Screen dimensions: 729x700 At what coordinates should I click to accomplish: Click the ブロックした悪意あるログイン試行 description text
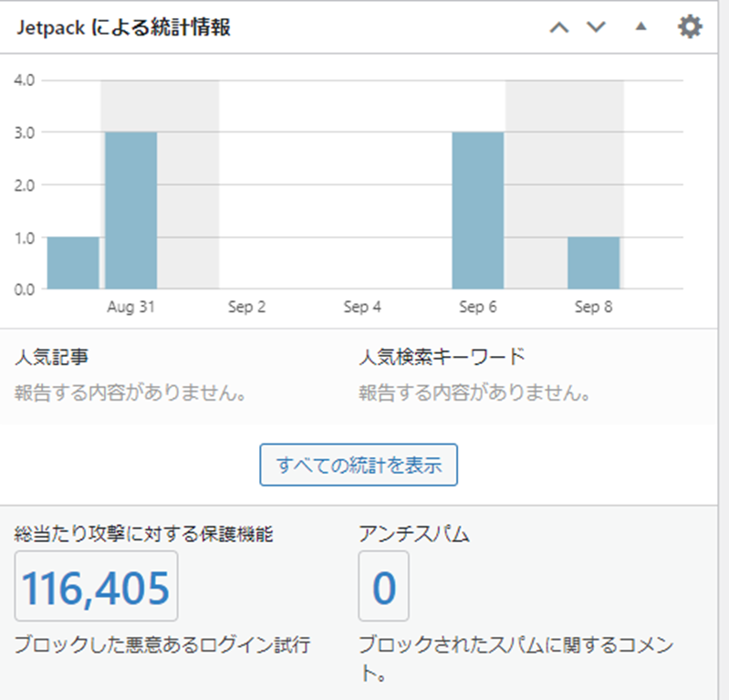click(162, 645)
